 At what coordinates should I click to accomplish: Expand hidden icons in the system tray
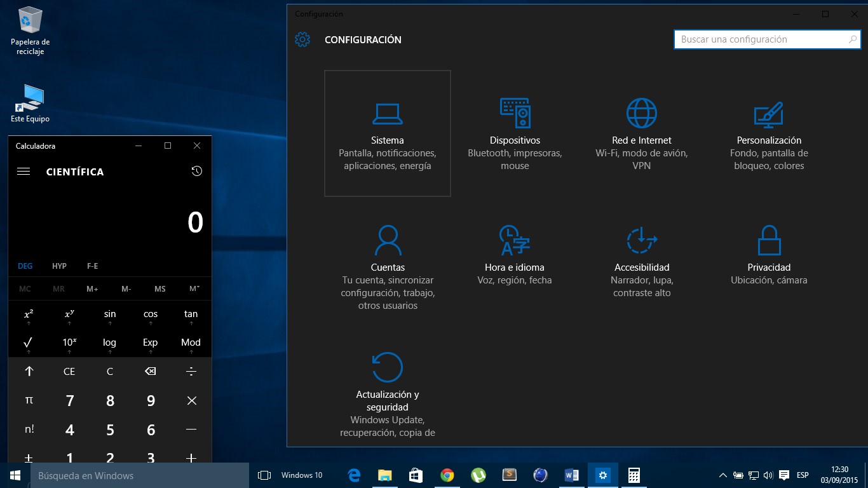point(723,475)
